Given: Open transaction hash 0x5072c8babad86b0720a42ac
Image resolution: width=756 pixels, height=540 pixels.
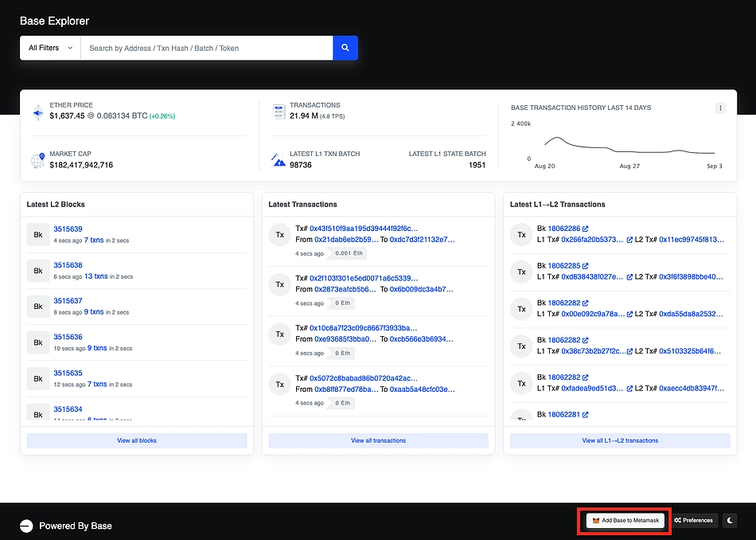Looking at the screenshot, I should (x=364, y=378).
